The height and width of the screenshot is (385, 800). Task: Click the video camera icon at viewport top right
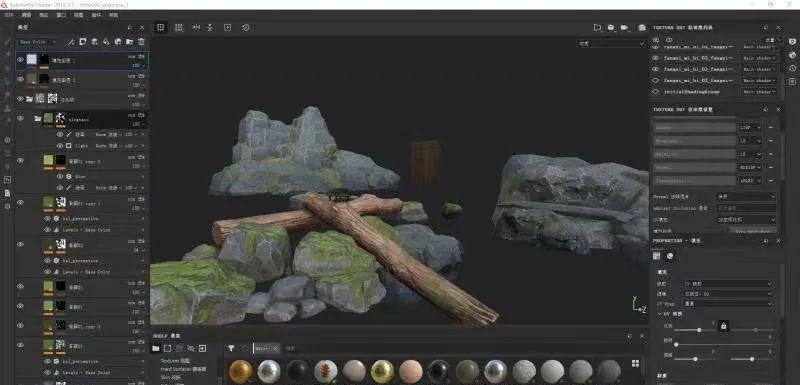pyautogui.click(x=624, y=28)
